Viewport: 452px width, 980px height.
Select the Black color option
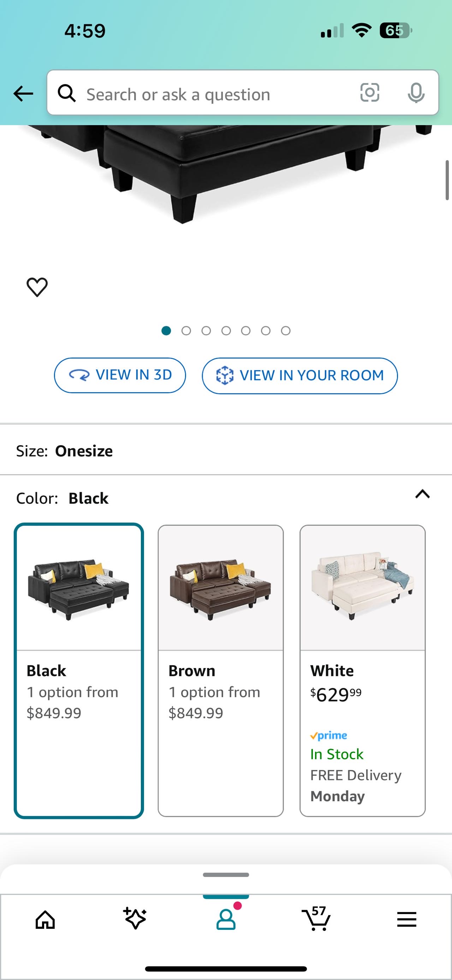tap(79, 670)
